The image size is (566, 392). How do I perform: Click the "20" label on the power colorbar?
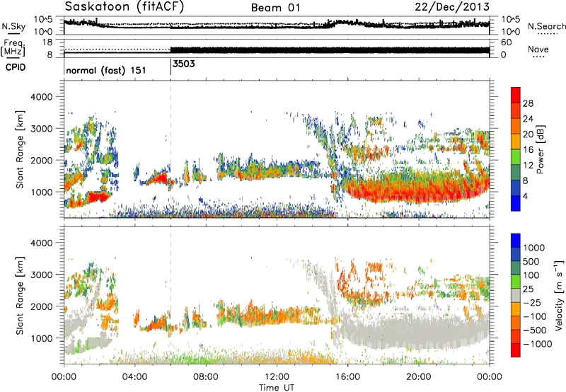coord(528,134)
